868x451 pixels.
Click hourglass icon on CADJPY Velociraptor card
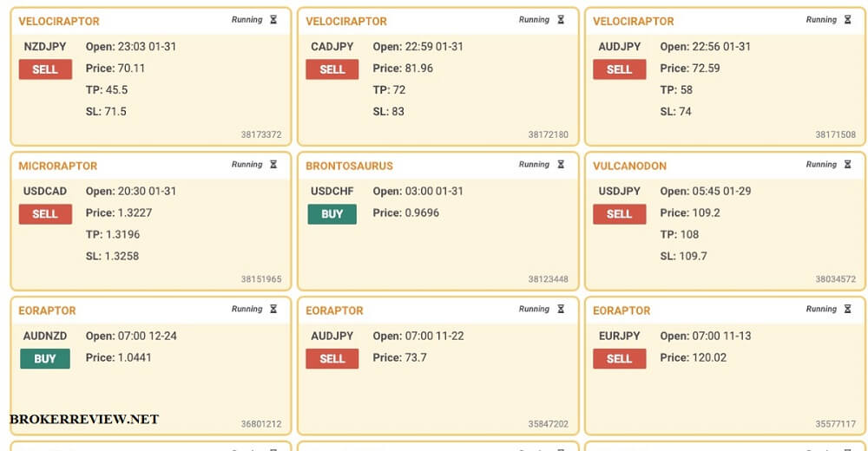(561, 20)
